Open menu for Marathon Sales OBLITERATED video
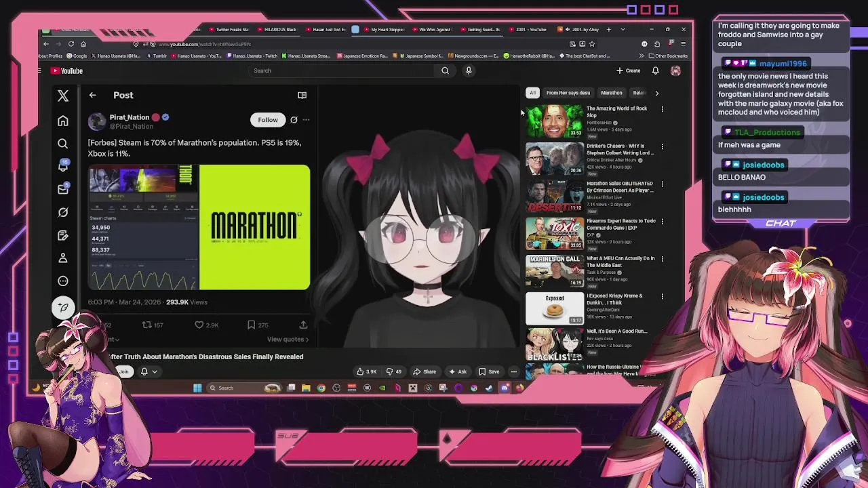This screenshot has width=868, height=488. coord(663,184)
